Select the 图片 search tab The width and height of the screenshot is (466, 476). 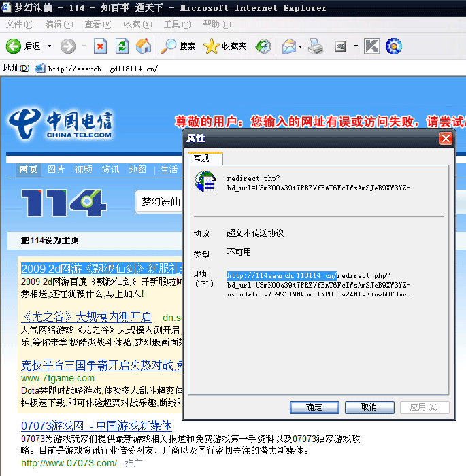(56, 169)
